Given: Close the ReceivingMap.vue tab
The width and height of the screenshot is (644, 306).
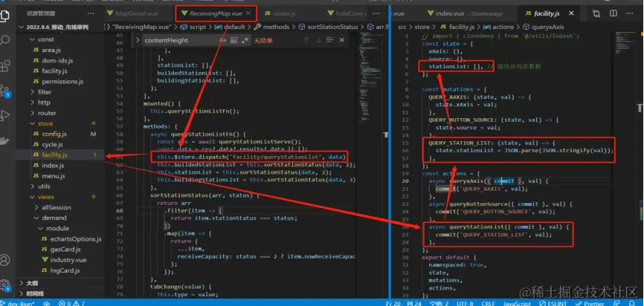Looking at the screenshot, I should tap(248, 13).
